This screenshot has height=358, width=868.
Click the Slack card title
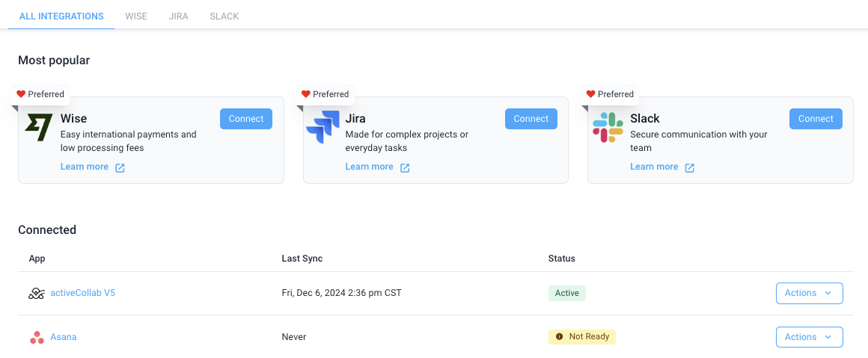(645, 118)
